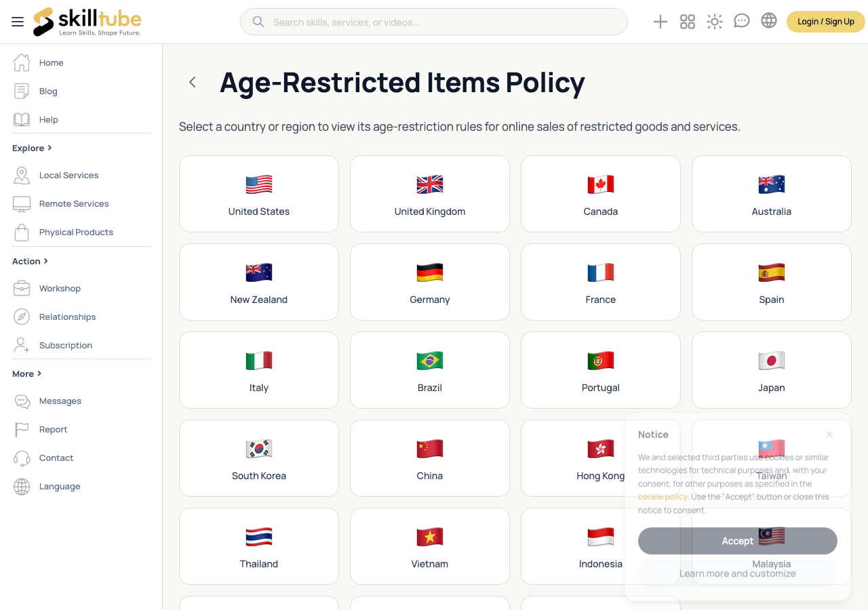Click the SkillTube logo
Screen dimensions: 868x610
coord(87,22)
